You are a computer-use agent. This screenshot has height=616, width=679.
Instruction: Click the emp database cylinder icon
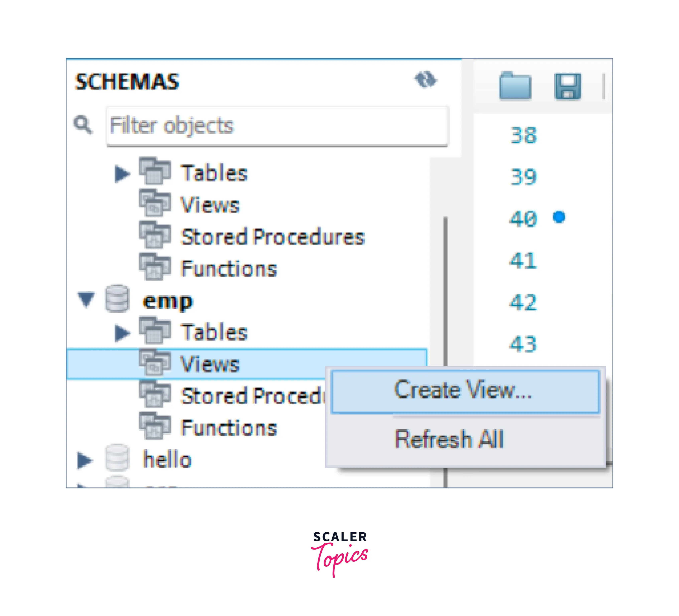coord(117,299)
